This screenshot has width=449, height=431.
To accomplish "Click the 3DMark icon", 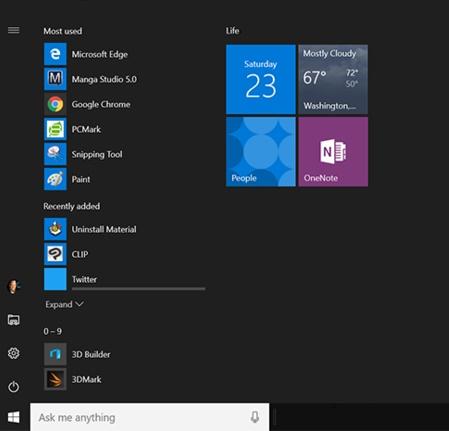I will tap(55, 379).
